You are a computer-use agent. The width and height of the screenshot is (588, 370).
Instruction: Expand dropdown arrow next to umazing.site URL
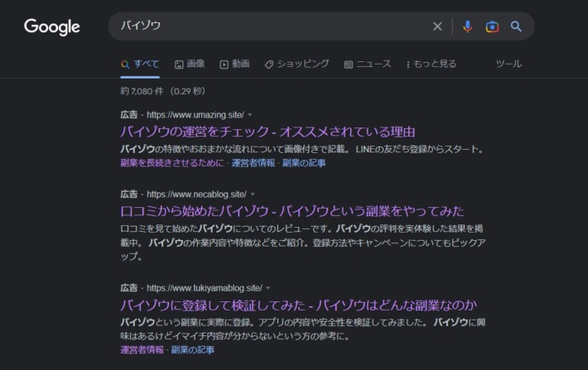[250, 115]
